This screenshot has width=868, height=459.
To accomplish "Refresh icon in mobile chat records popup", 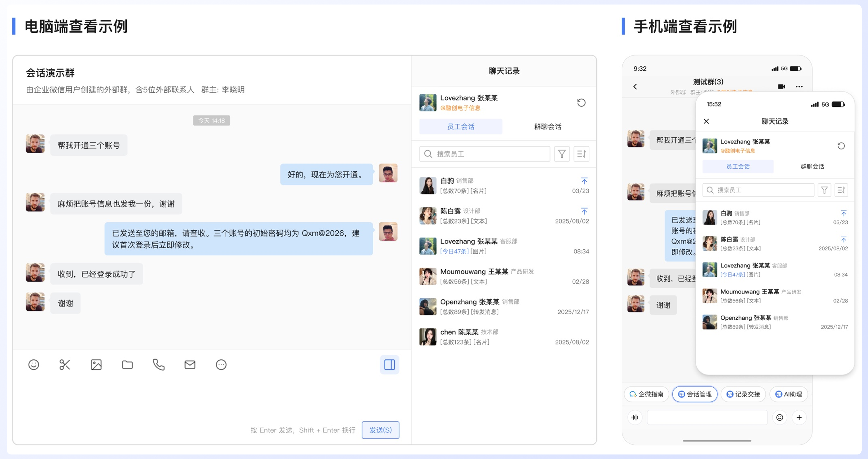I will pyautogui.click(x=841, y=146).
